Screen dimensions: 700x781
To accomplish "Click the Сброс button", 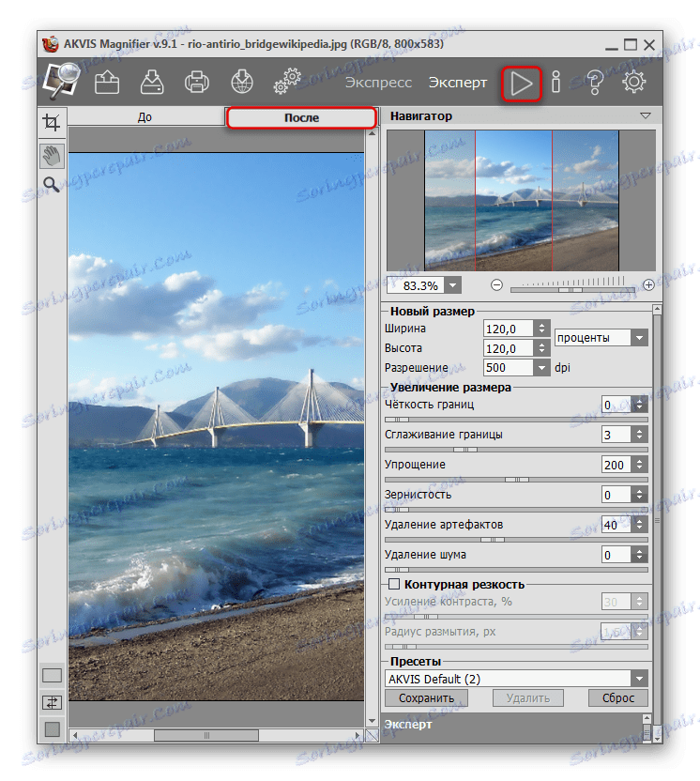I will [x=617, y=697].
